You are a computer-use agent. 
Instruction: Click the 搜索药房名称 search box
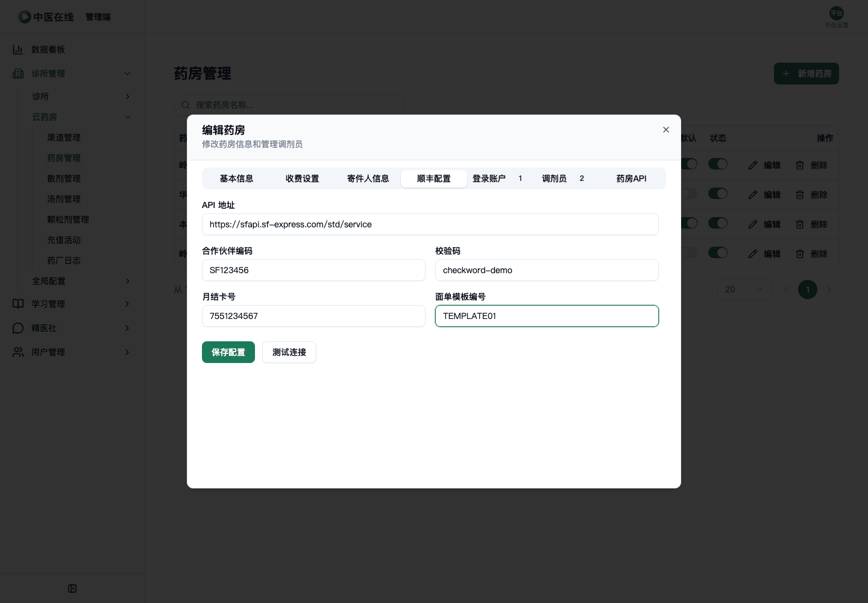click(x=289, y=105)
